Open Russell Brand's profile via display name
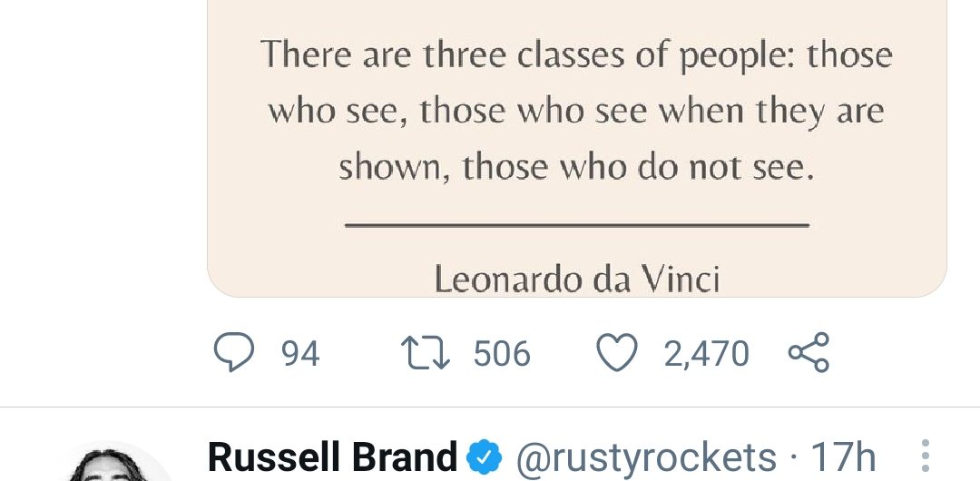Image resolution: width=980 pixels, height=481 pixels. click(332, 456)
